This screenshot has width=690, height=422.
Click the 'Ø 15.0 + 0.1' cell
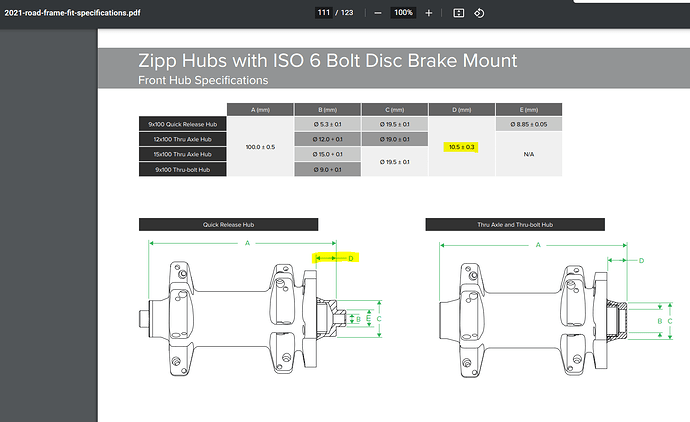point(327,154)
